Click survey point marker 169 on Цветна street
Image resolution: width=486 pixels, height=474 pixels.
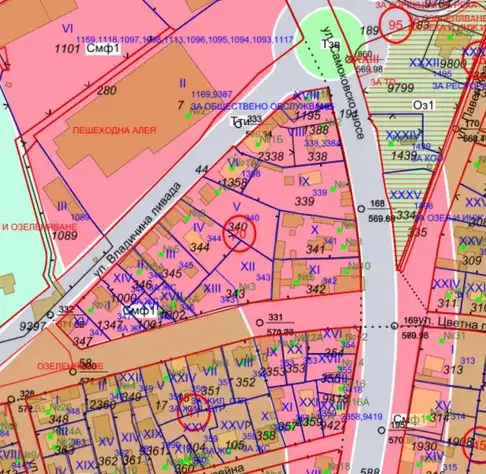coord(394,325)
